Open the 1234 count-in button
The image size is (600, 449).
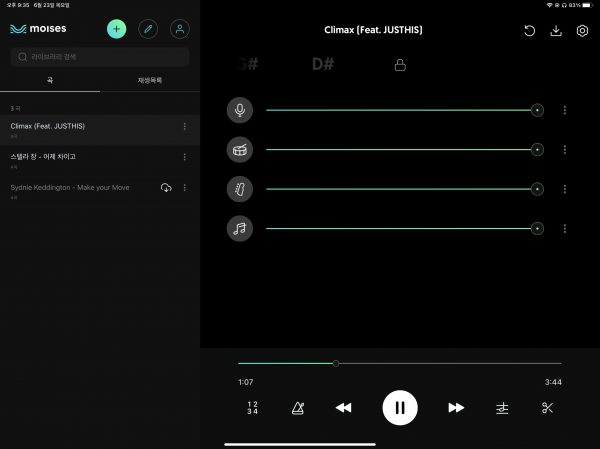point(252,408)
